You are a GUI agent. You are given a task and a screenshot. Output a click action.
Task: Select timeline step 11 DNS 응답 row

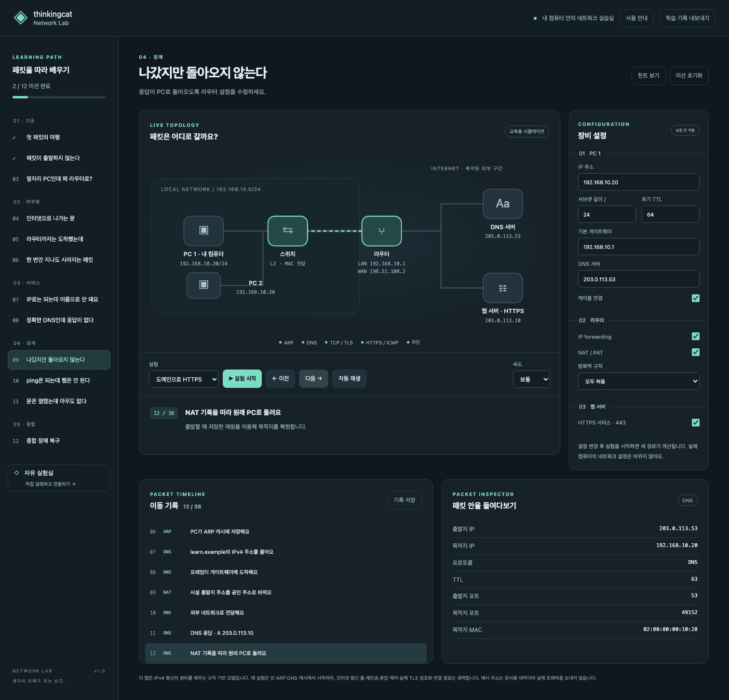(x=286, y=633)
